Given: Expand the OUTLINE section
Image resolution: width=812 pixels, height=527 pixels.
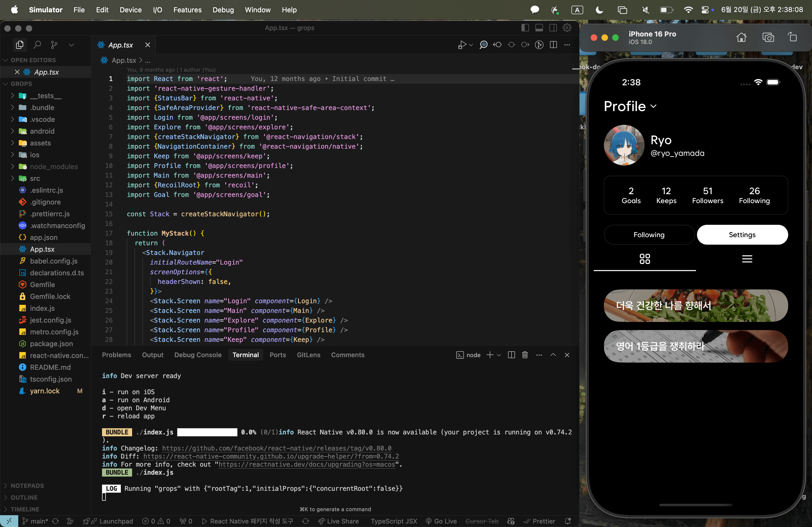Looking at the screenshot, I should point(24,497).
